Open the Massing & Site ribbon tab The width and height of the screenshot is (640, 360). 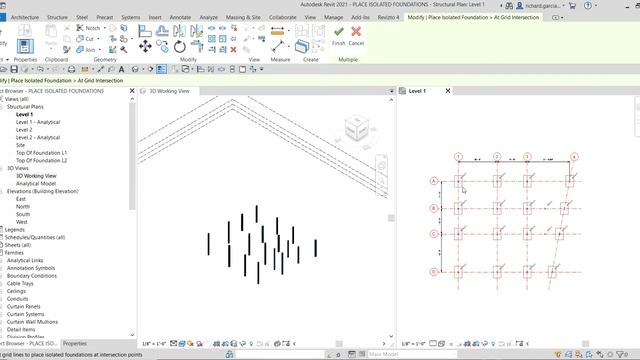[243, 18]
